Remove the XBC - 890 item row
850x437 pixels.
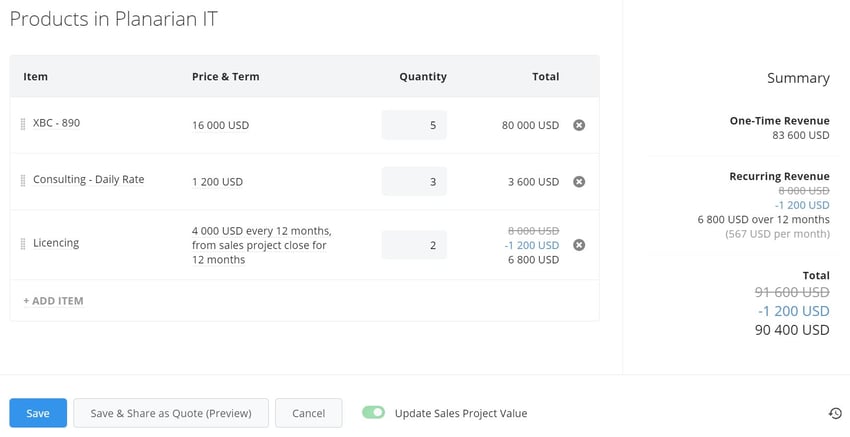[579, 125]
